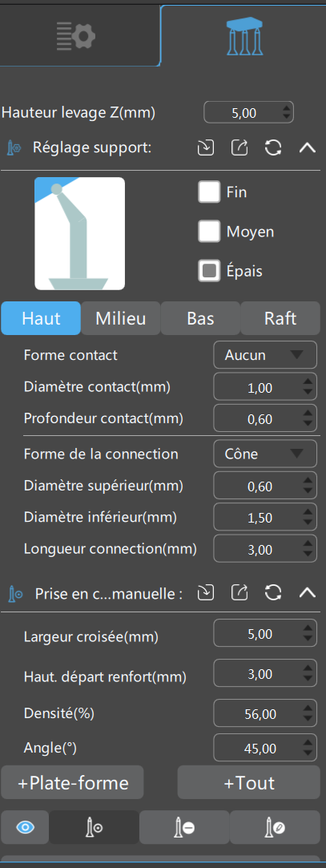Open the Forme de la connection dropdown
Screen dimensions: 326x868
pos(265,454)
